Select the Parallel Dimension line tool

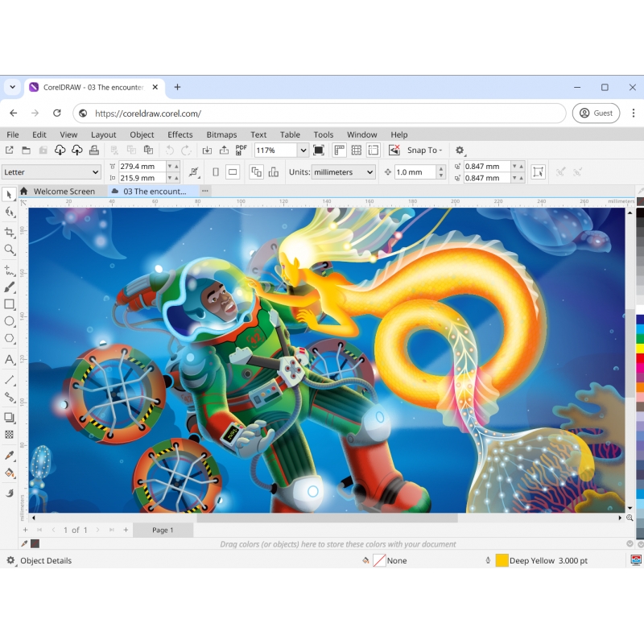9,380
